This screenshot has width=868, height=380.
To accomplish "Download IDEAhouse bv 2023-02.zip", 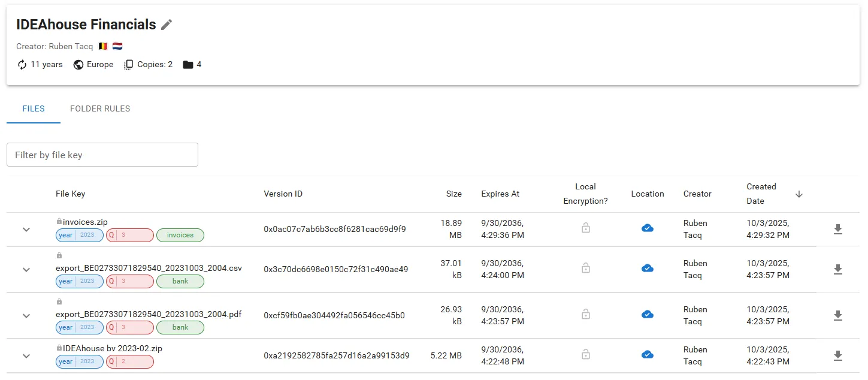I will click(838, 355).
